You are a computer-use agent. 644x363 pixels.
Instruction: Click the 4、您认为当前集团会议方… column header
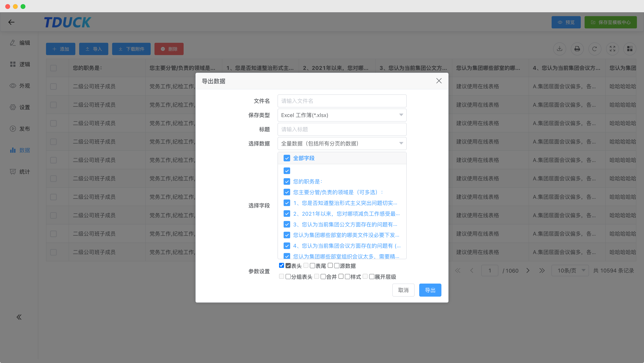click(567, 68)
